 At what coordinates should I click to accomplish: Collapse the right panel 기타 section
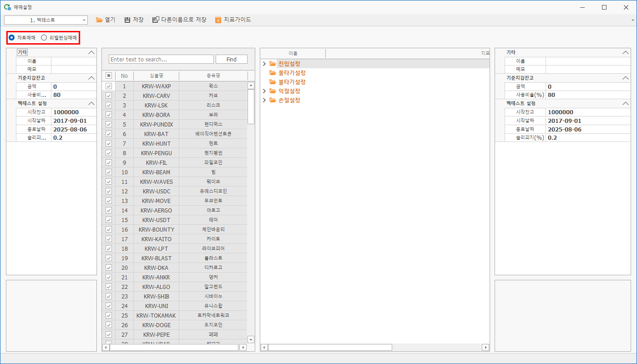[x=626, y=53]
